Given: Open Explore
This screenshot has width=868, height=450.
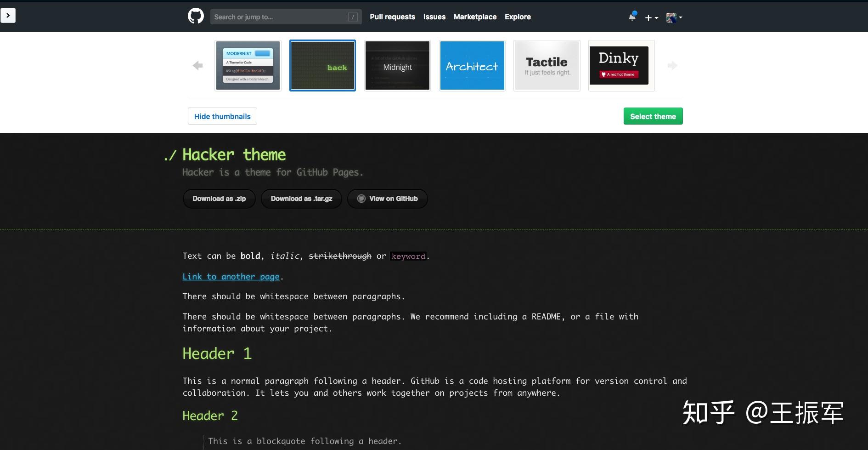Looking at the screenshot, I should [x=518, y=17].
